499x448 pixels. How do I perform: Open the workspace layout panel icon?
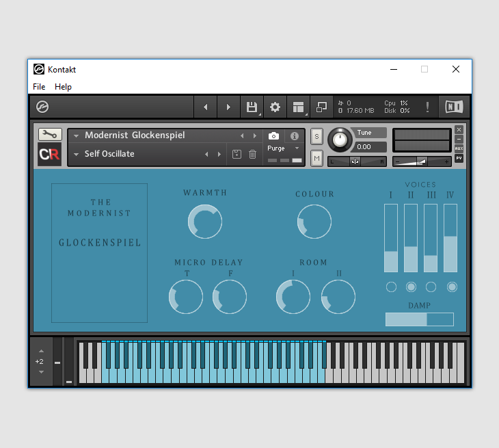(298, 107)
